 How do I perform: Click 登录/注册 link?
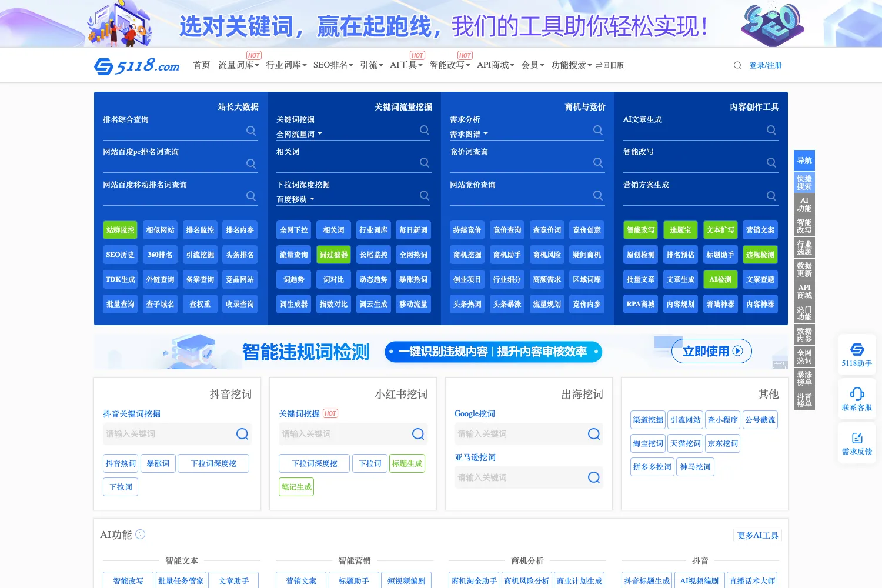766,65
